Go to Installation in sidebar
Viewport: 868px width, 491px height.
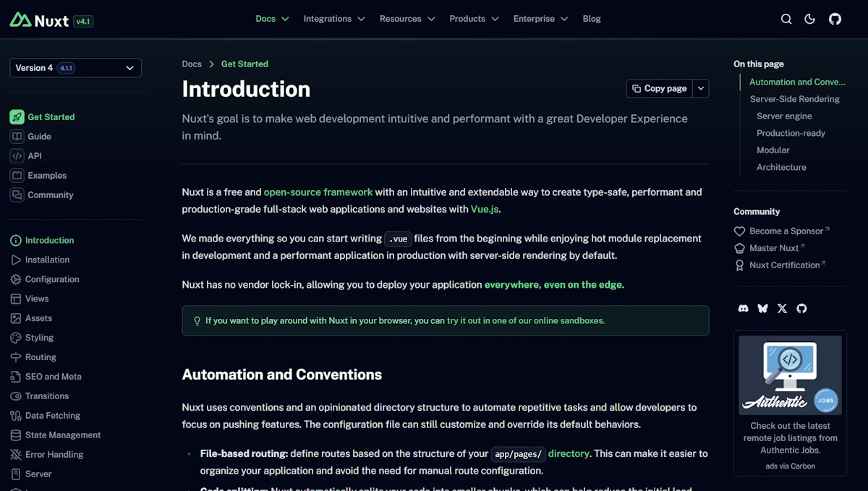click(x=47, y=260)
